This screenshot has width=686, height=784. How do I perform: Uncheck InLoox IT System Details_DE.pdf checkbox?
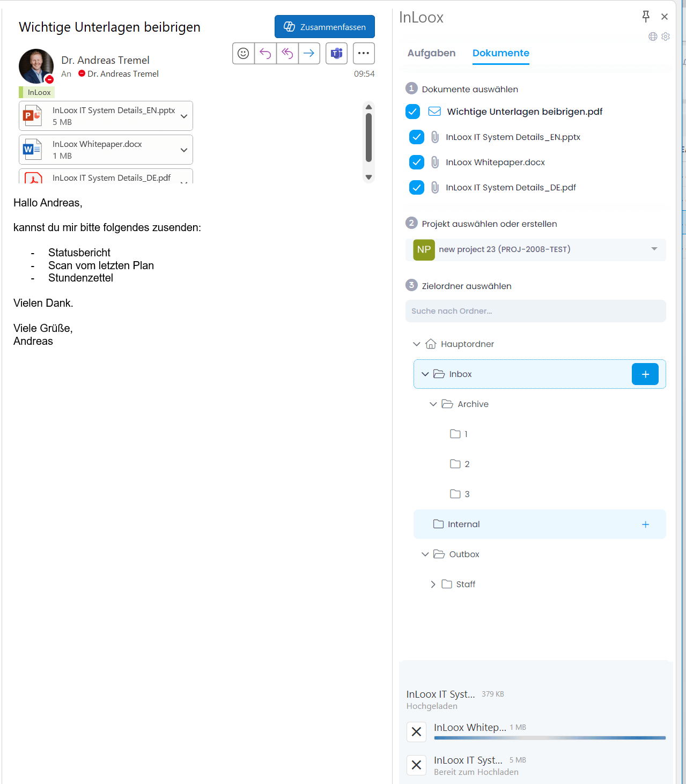point(417,187)
